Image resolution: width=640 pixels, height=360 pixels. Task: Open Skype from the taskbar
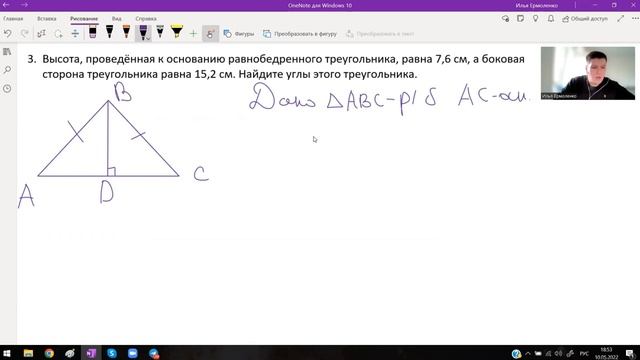coord(112,353)
